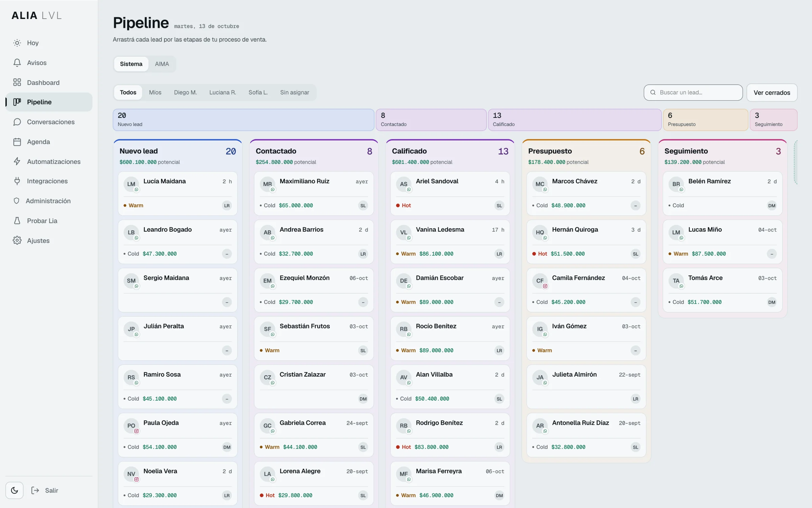The height and width of the screenshot is (508, 812).
Task: Filter leads by Luciana R.
Action: click(223, 92)
